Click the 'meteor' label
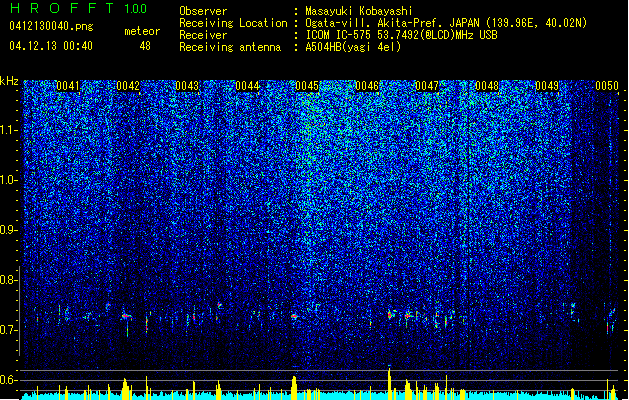 142,31
